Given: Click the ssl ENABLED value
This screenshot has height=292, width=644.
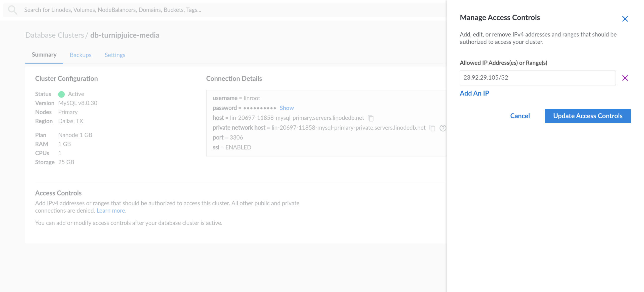Looking at the screenshot, I should [x=238, y=147].
